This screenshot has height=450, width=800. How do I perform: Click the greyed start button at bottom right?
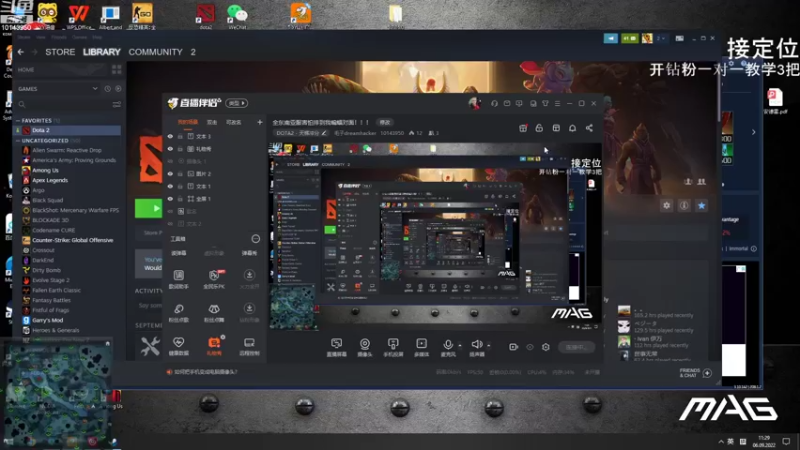(x=577, y=347)
